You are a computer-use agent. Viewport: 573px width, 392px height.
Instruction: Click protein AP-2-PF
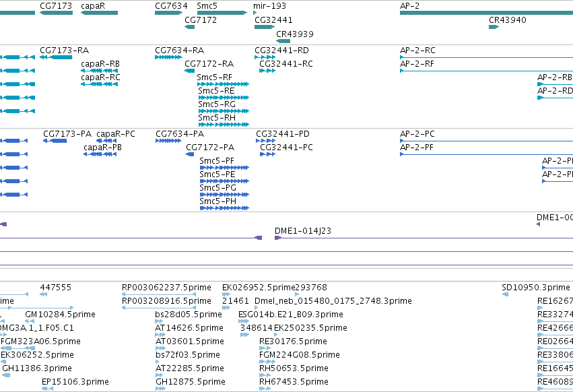tap(417, 148)
